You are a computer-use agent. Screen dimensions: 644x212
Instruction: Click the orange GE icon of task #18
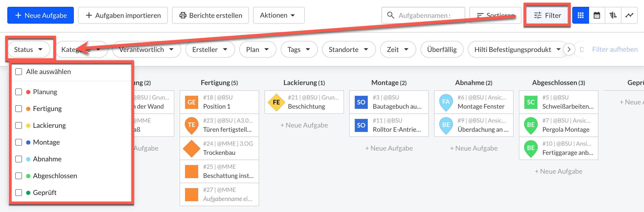coord(191,102)
